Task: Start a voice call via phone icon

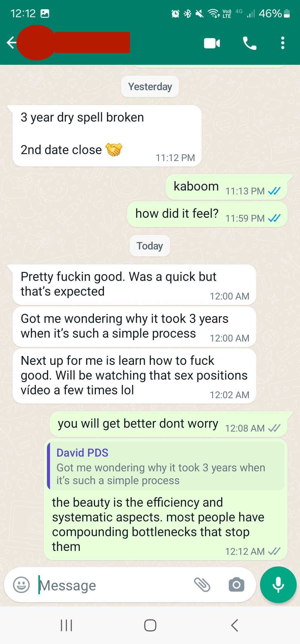Action: [249, 43]
